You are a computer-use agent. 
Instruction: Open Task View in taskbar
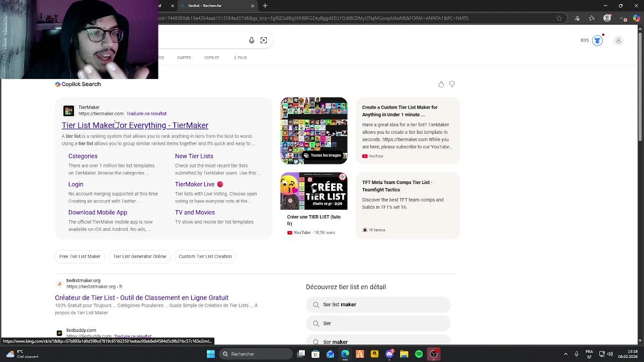(x=301, y=354)
